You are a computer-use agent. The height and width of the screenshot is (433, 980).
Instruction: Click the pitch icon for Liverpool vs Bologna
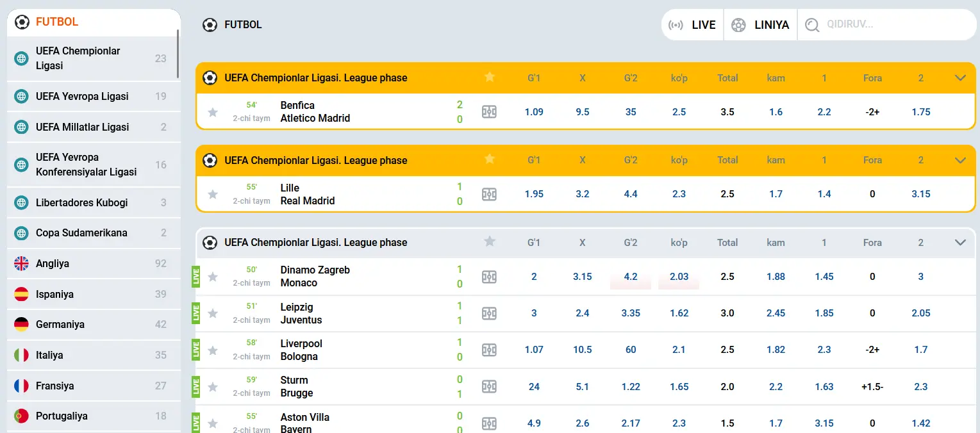coord(489,350)
